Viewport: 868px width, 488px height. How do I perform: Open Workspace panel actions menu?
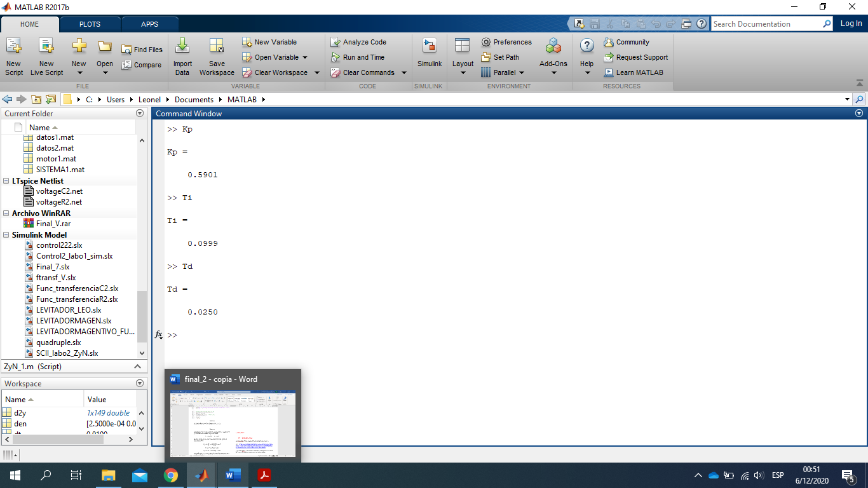pos(140,383)
